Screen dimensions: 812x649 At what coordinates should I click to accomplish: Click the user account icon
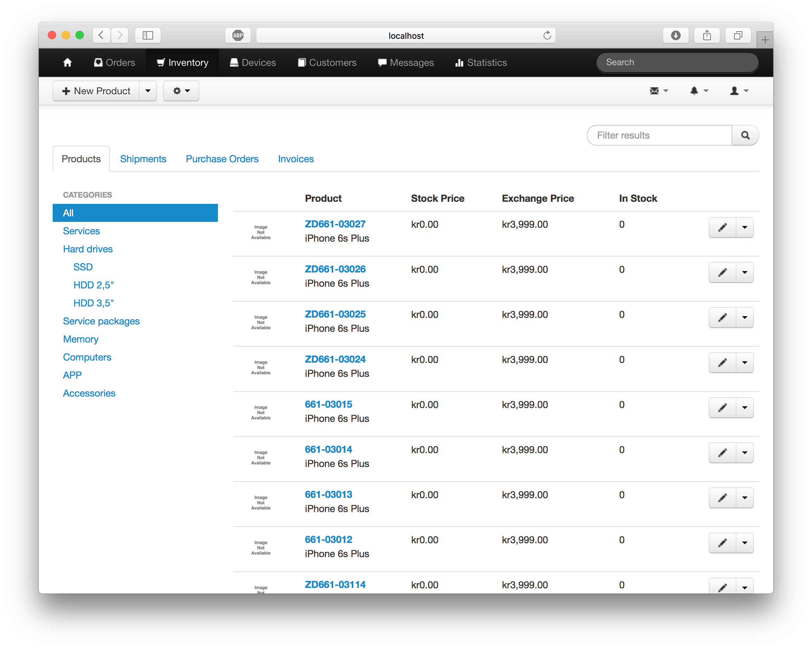coord(736,91)
